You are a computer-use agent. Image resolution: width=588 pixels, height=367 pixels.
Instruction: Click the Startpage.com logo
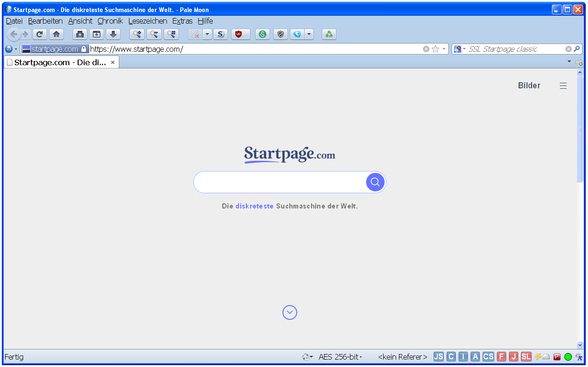(290, 154)
